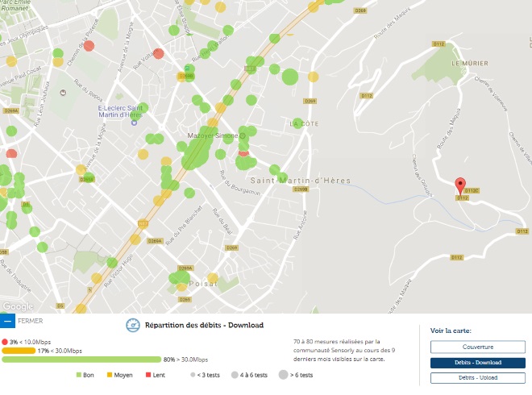Screen dimensions: 532x395
Task: Collapse panel with the blue minus button
Action: [7, 321]
